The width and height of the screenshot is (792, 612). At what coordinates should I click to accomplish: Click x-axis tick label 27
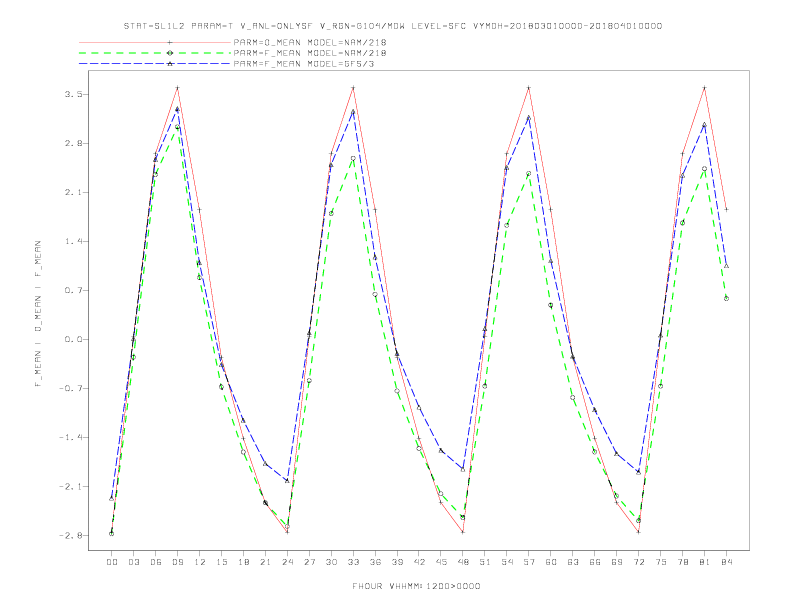click(309, 562)
